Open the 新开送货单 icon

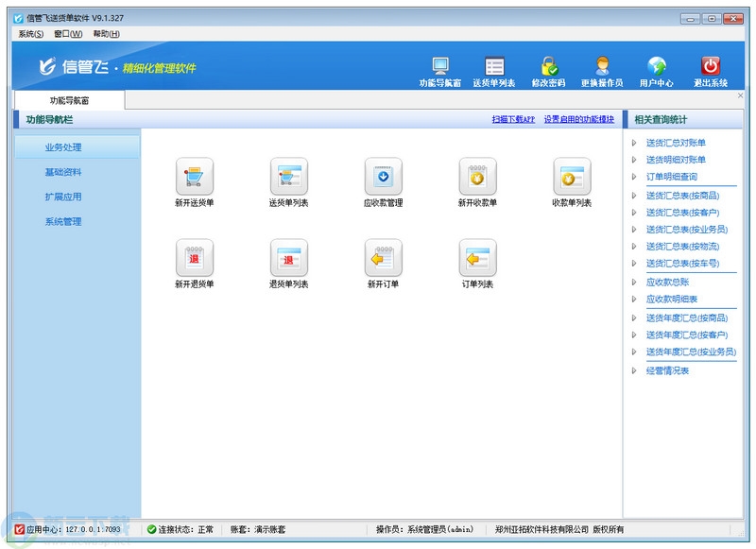(x=195, y=177)
